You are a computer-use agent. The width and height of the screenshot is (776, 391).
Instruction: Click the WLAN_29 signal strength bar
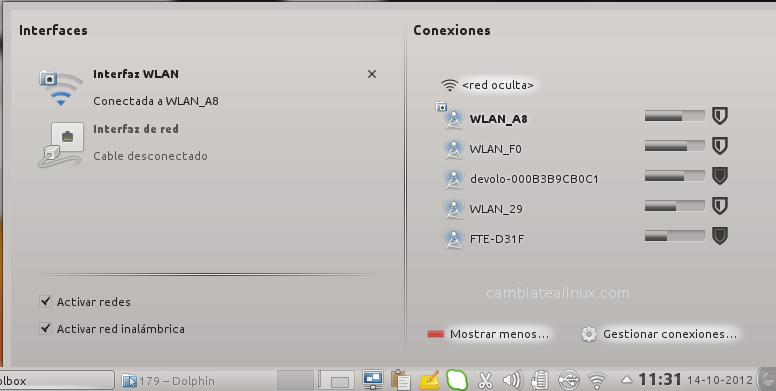tap(675, 206)
